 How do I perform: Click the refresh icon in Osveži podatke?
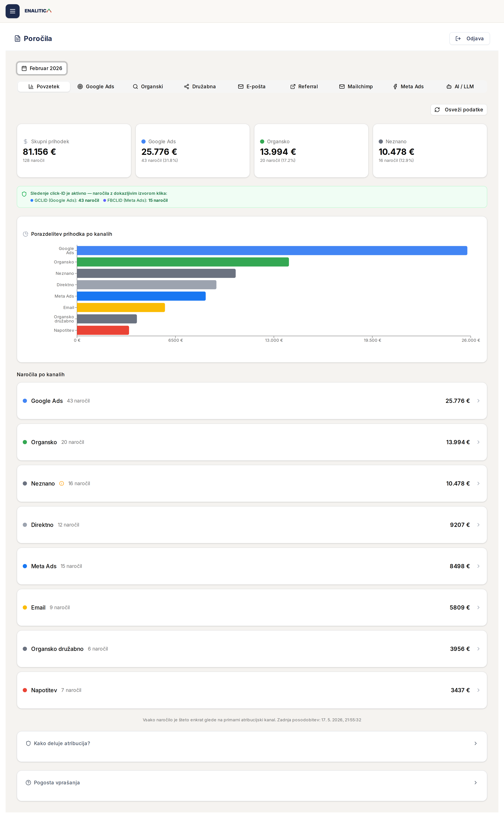coord(437,110)
